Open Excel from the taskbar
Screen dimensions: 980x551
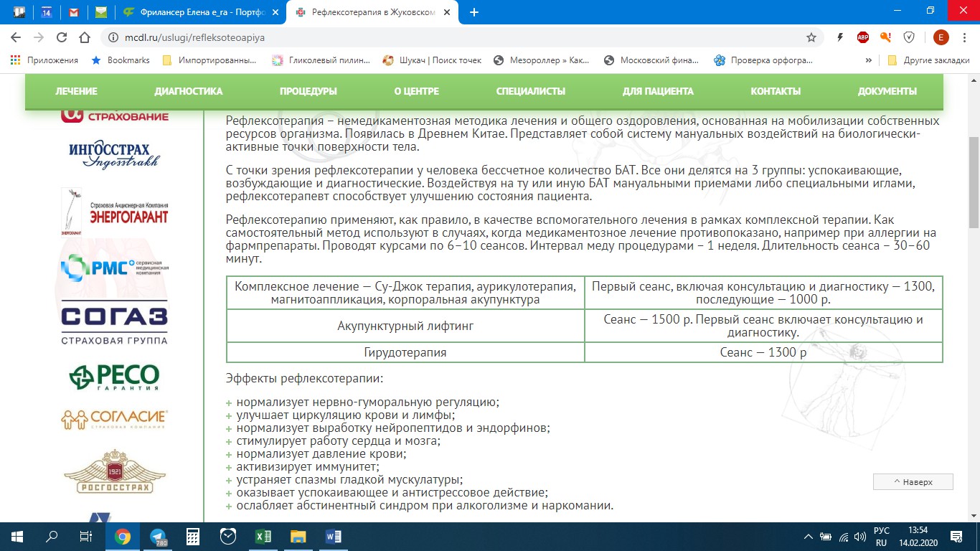point(263,536)
